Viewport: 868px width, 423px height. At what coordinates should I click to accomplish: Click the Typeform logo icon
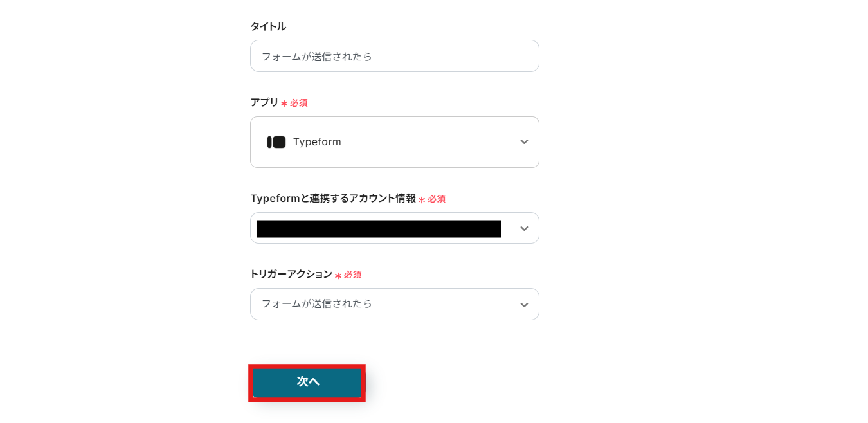[x=276, y=142]
